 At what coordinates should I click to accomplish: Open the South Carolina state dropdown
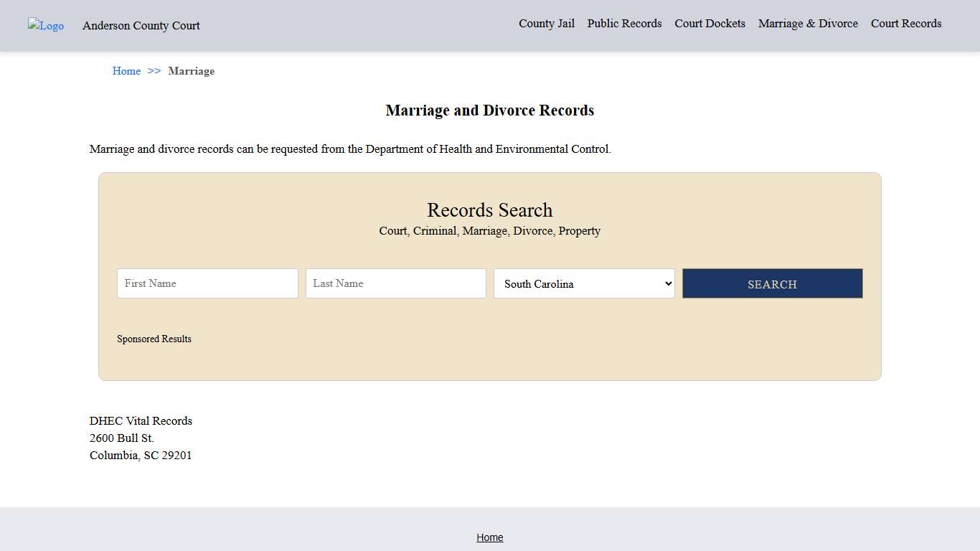(583, 283)
